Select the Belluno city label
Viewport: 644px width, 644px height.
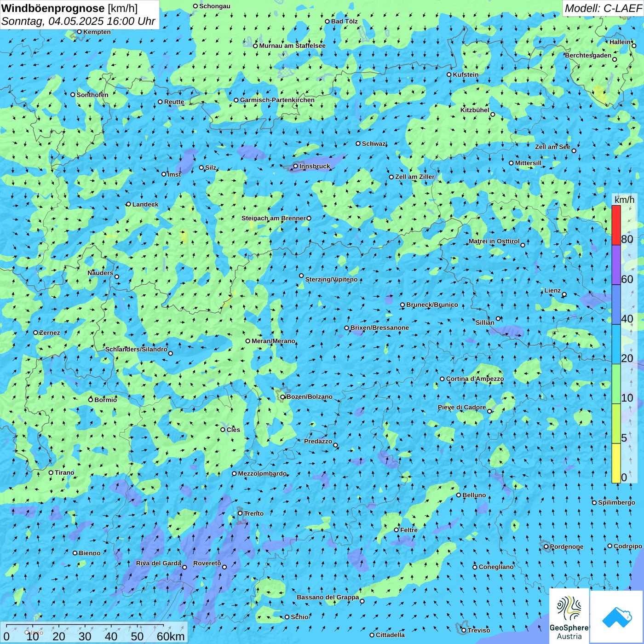[x=474, y=495]
